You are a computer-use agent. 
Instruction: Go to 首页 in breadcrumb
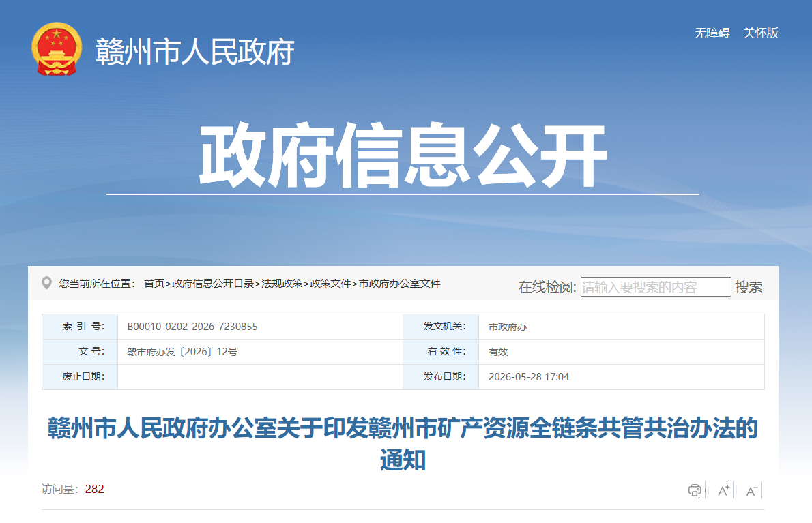pyautogui.click(x=154, y=284)
